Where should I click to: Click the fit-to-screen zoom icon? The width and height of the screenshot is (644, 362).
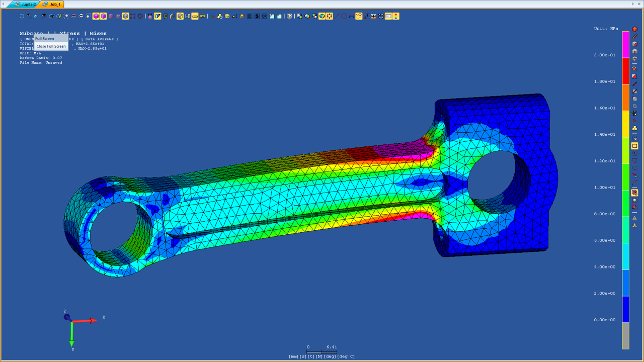(66, 16)
